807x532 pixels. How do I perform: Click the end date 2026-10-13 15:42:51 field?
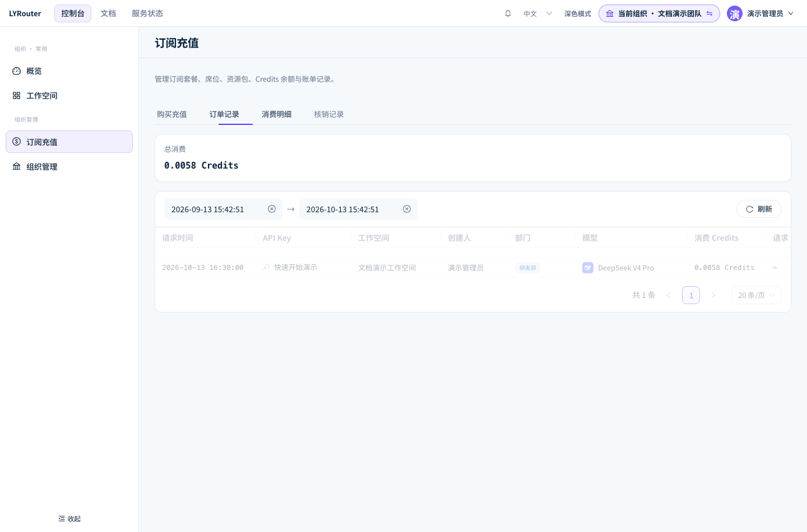(x=358, y=209)
